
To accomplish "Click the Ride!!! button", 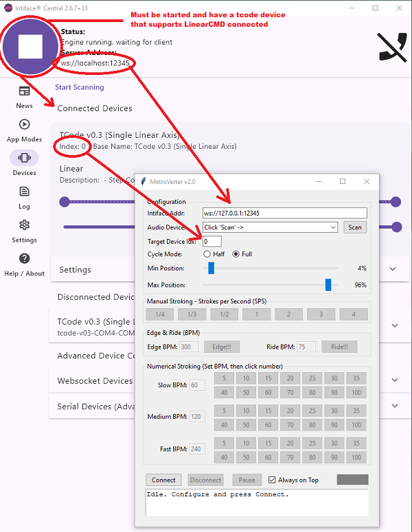I will point(339,347).
